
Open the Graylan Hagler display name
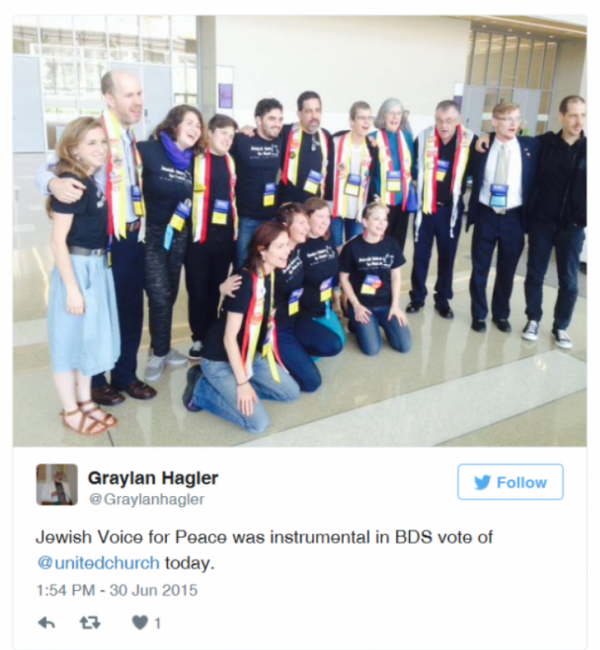pos(153,478)
